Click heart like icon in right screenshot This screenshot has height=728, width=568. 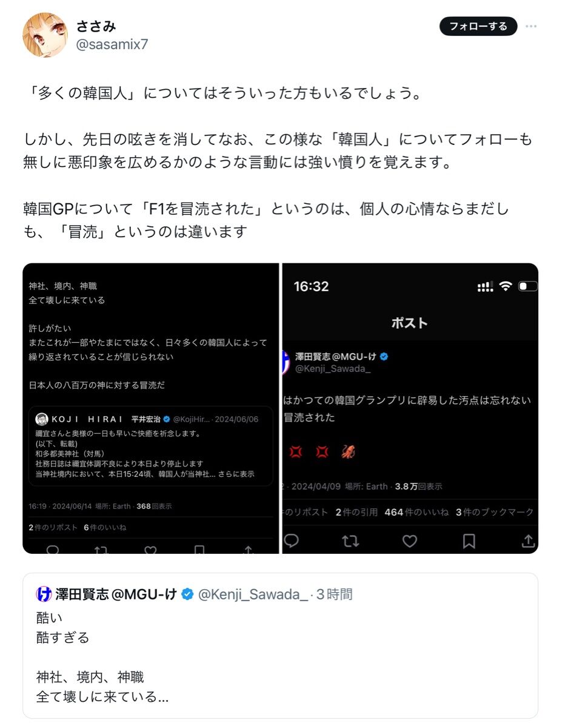410,541
